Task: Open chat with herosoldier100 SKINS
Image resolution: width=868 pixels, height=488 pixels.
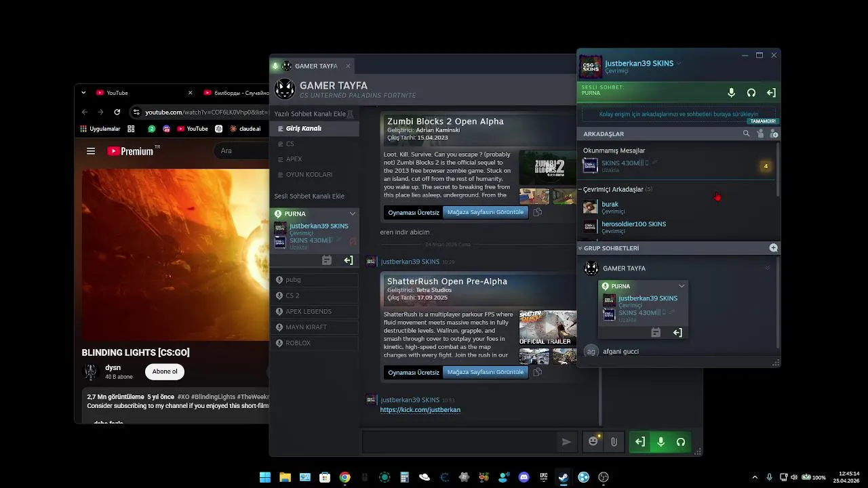Action: (x=678, y=227)
